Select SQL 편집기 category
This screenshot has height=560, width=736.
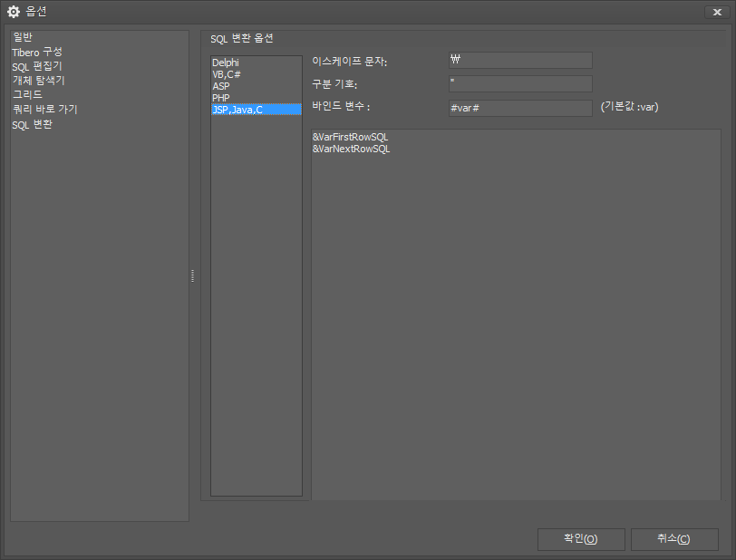pos(37,67)
